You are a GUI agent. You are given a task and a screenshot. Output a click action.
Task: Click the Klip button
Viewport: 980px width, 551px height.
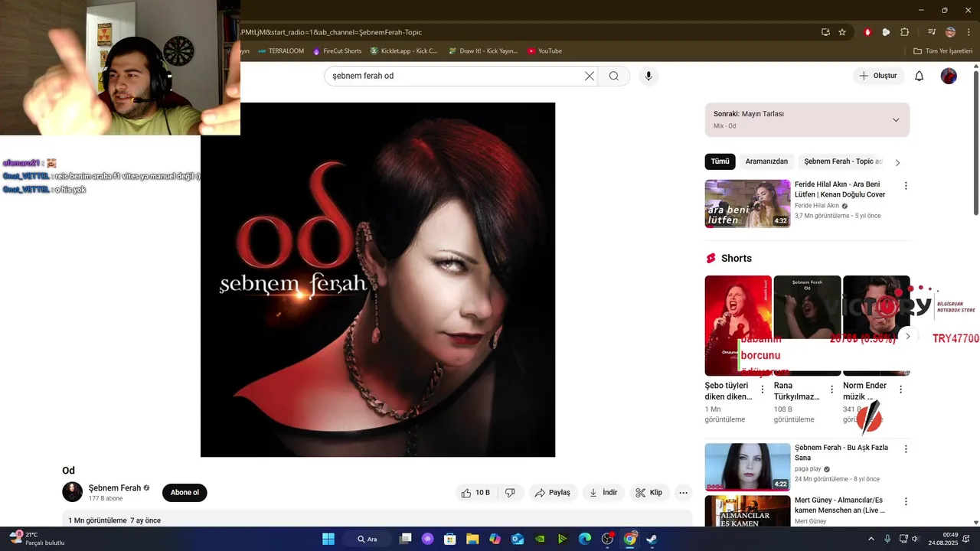pos(649,493)
